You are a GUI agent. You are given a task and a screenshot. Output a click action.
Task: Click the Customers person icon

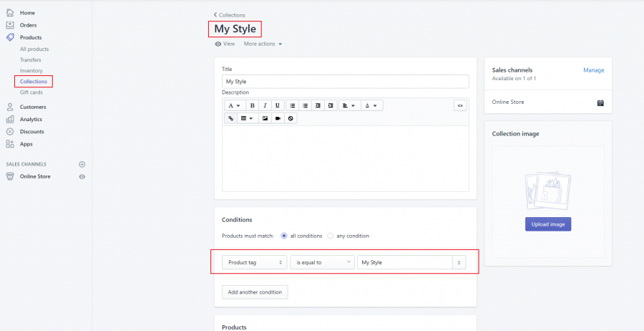pos(10,107)
